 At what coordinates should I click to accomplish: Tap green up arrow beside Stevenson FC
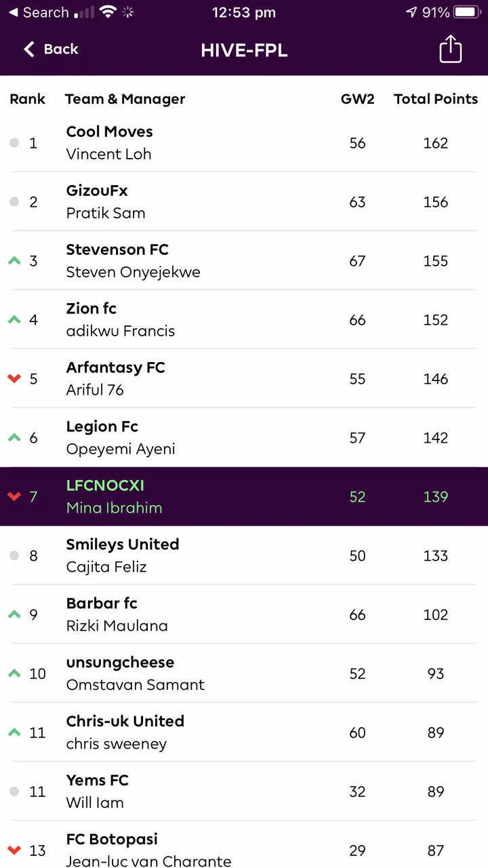point(14,260)
